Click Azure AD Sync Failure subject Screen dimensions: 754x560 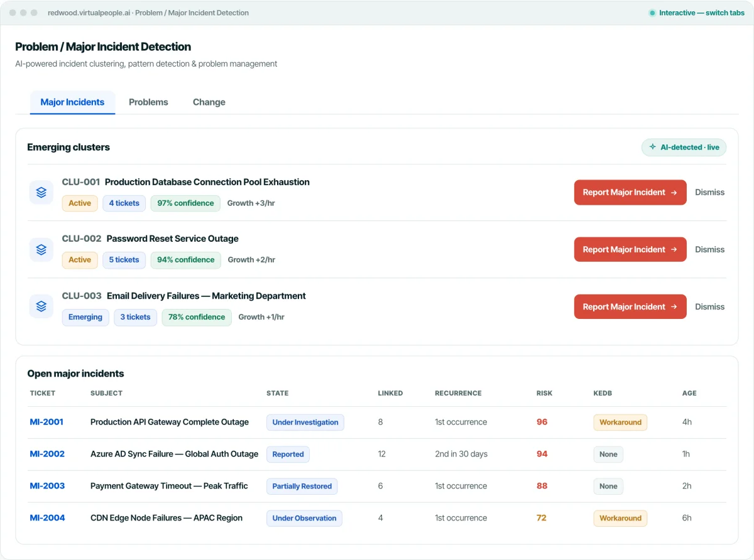click(x=175, y=454)
